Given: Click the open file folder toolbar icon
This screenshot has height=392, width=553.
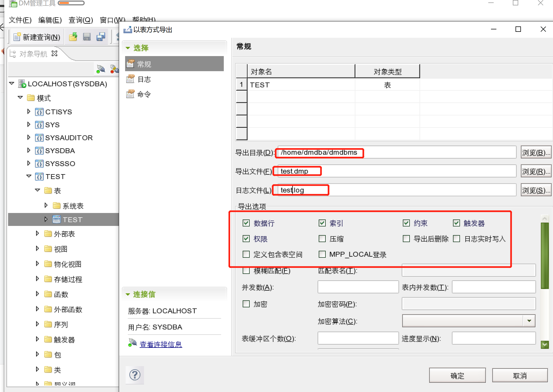Looking at the screenshot, I should (x=73, y=37).
